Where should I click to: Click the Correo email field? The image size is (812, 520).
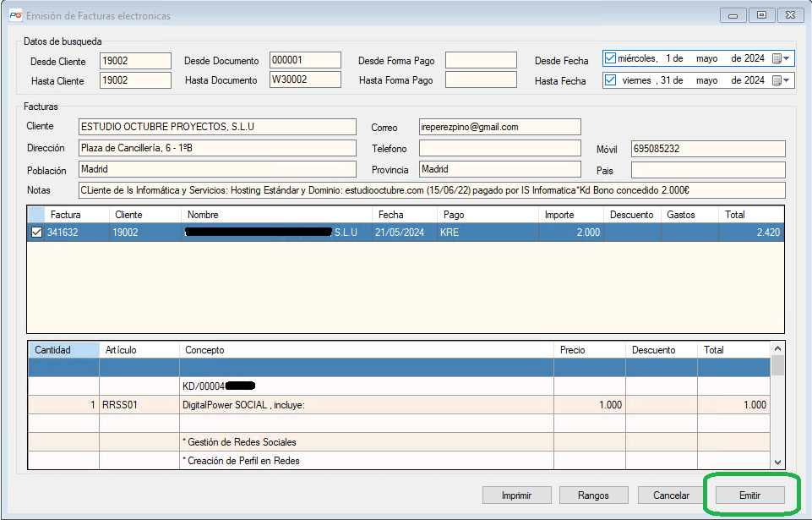pos(499,127)
